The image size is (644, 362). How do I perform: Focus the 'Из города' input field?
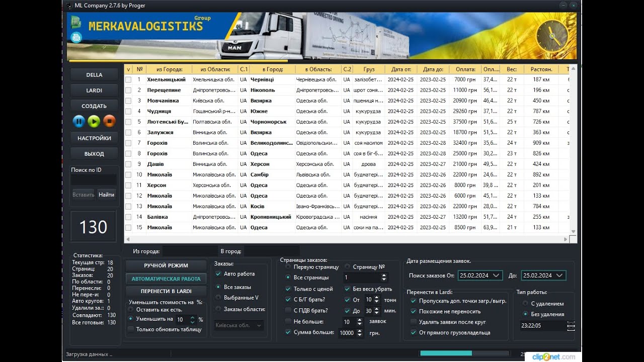[190, 251]
